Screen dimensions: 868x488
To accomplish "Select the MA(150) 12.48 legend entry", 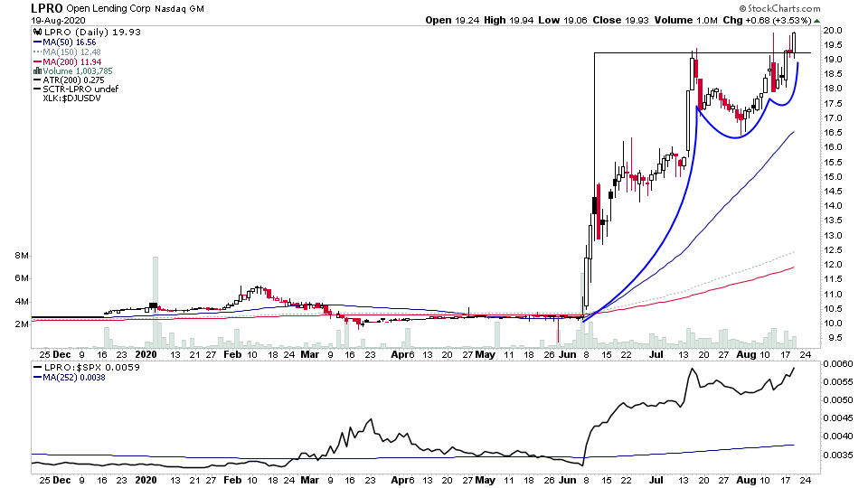I will (71, 52).
